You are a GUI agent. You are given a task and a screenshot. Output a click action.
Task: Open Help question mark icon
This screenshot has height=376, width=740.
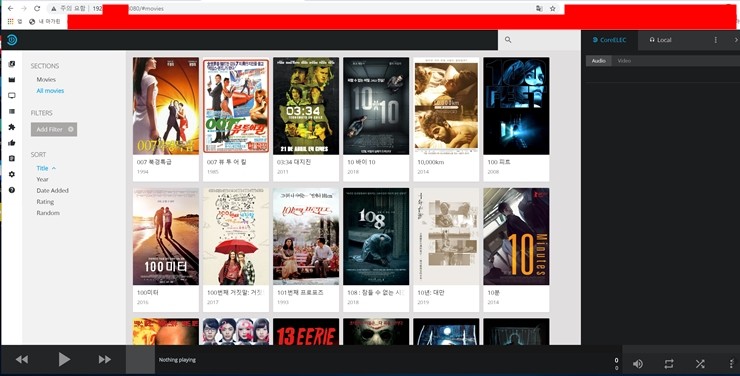[x=12, y=190]
